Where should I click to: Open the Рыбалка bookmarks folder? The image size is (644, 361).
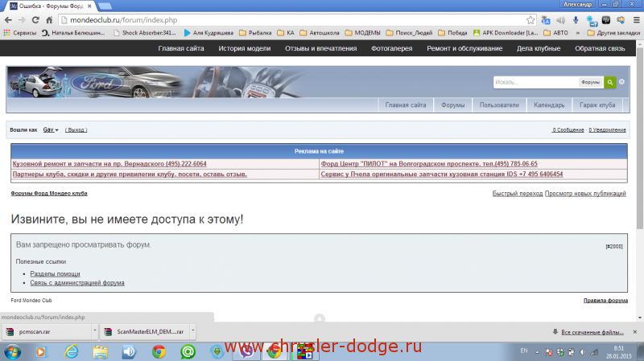click(x=255, y=33)
